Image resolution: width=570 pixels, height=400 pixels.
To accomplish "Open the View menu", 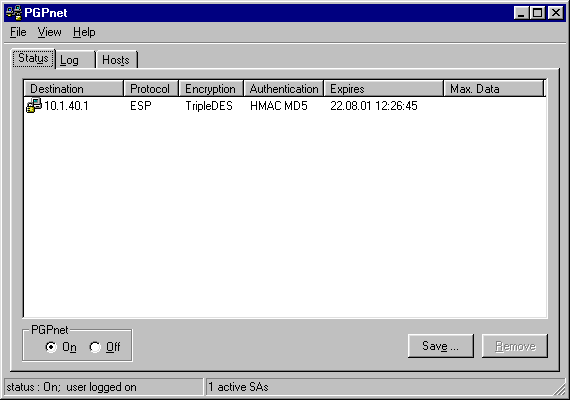I will tap(49, 32).
